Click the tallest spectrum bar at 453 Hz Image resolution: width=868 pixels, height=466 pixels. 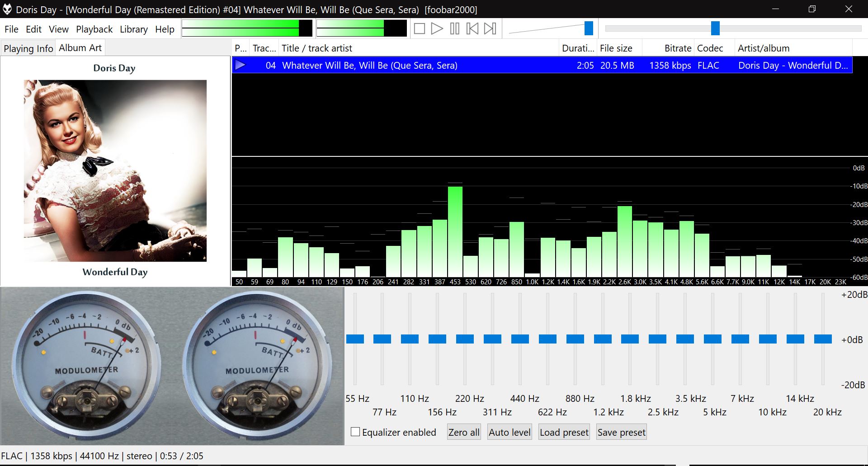pos(455,231)
